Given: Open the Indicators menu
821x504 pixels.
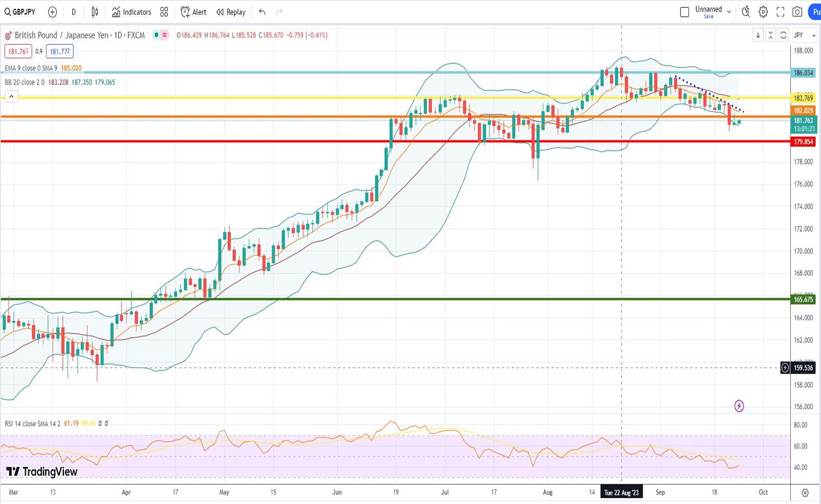Looking at the screenshot, I should [131, 12].
